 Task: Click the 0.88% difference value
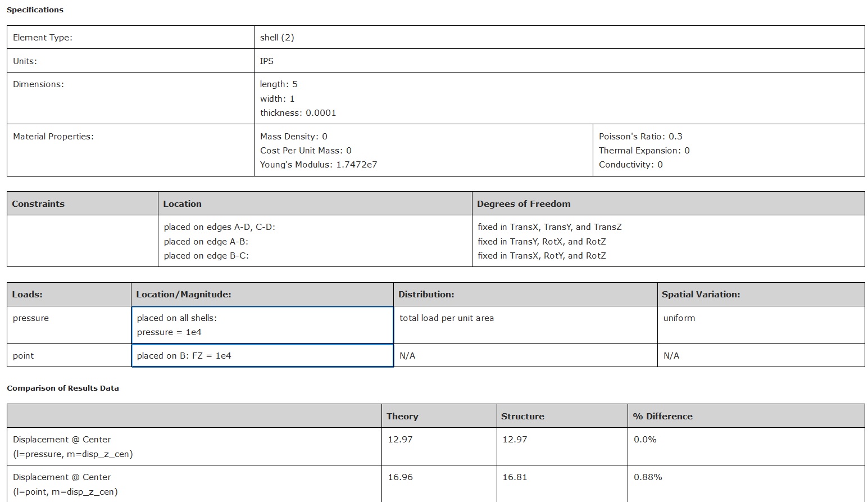point(648,477)
